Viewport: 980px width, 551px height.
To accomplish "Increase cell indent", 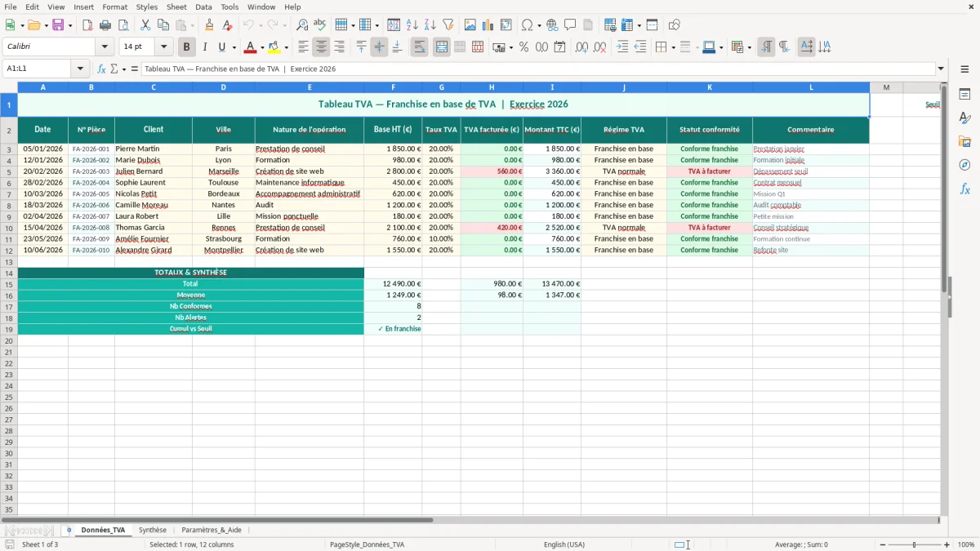I will 622,47.
